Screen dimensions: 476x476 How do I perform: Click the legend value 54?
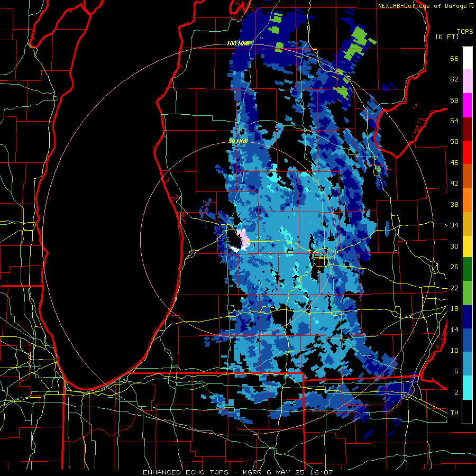click(x=454, y=121)
